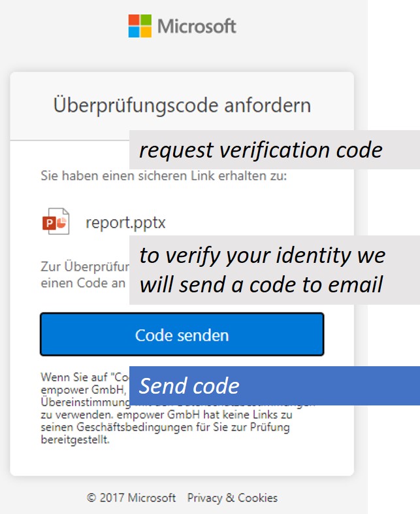Image resolution: width=420 pixels, height=514 pixels.
Task: Click the 'Zur Überprüfung' paragraph text
Action: (84, 269)
